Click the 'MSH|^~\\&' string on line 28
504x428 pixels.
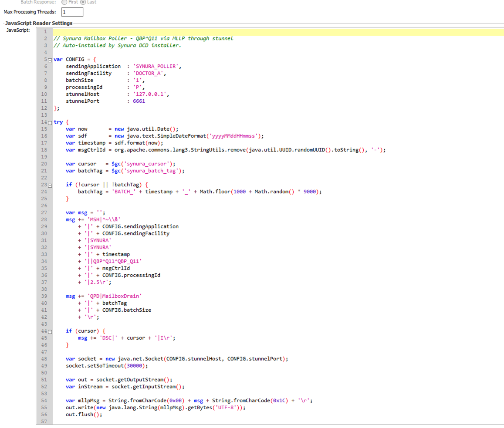[104, 219]
